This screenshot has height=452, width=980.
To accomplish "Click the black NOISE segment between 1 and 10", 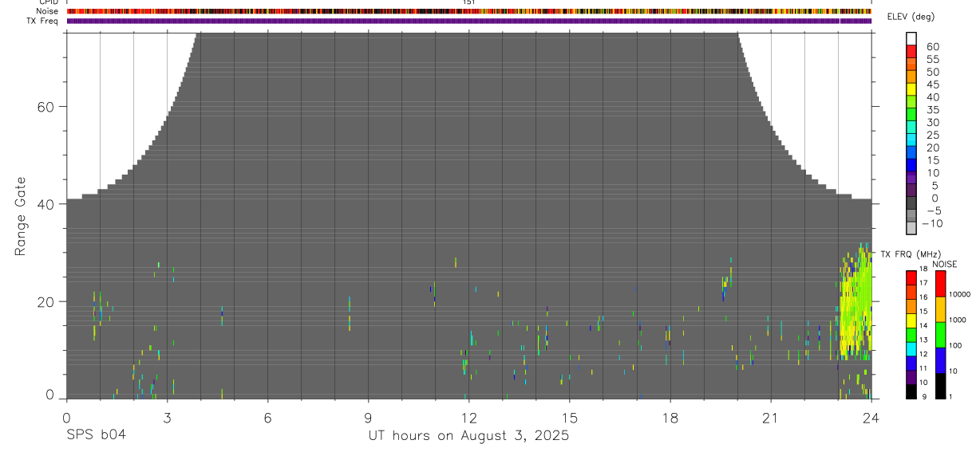I will (x=940, y=385).
